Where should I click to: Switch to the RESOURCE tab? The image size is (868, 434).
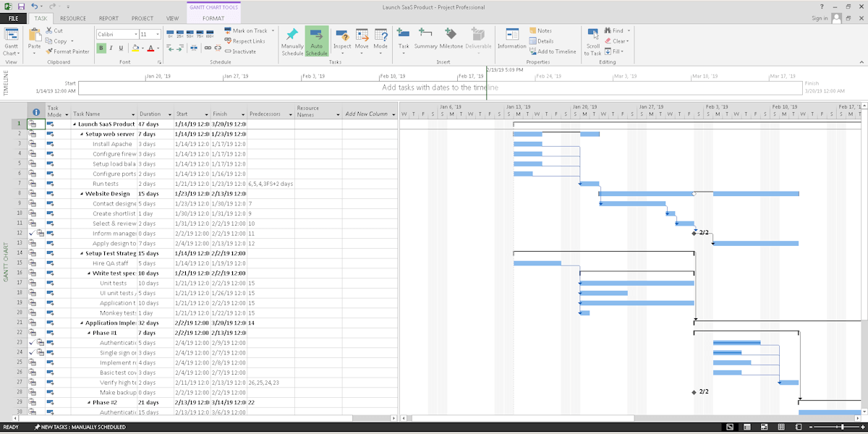pos(73,18)
